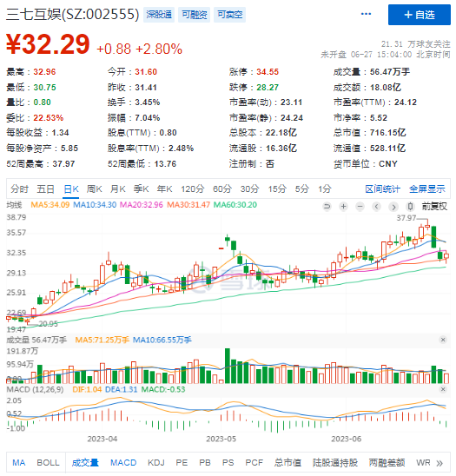This screenshot has height=476, width=456.
Task: Shift chart left with the left chevron icon
Action: click(x=377, y=207)
